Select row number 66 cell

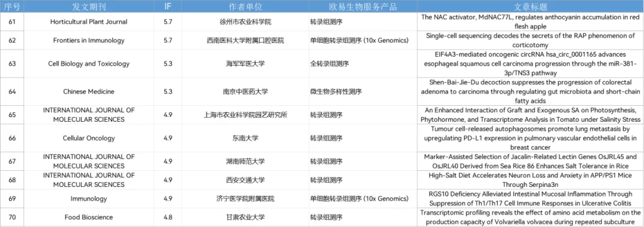point(12,138)
